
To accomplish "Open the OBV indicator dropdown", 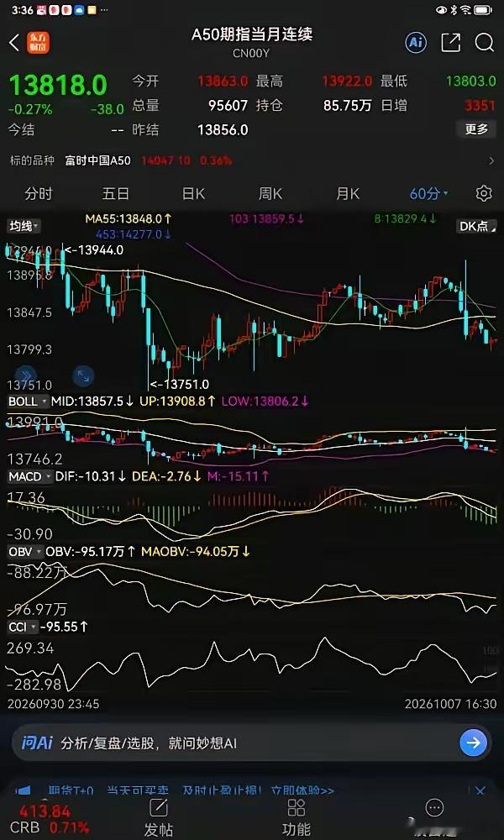I will pyautogui.click(x=24, y=551).
